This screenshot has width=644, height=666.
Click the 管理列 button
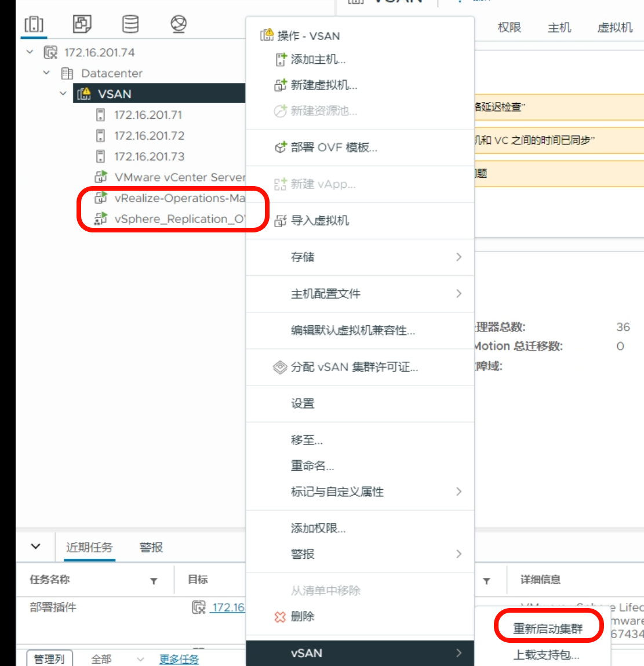pos(49,659)
